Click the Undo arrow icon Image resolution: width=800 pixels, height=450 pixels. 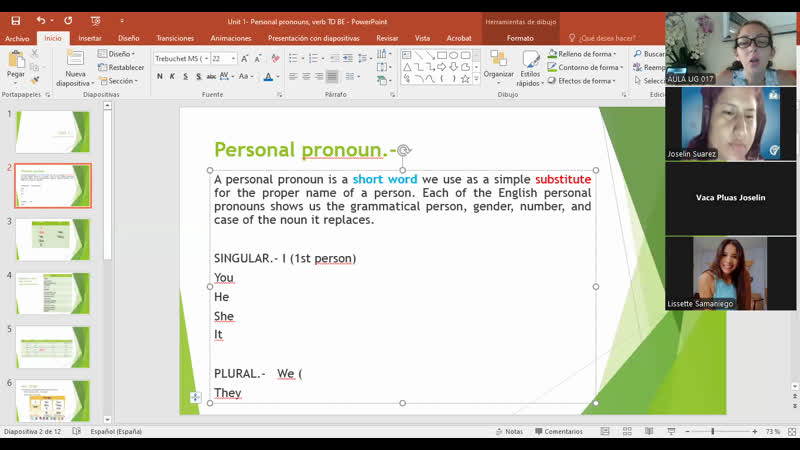coord(40,20)
